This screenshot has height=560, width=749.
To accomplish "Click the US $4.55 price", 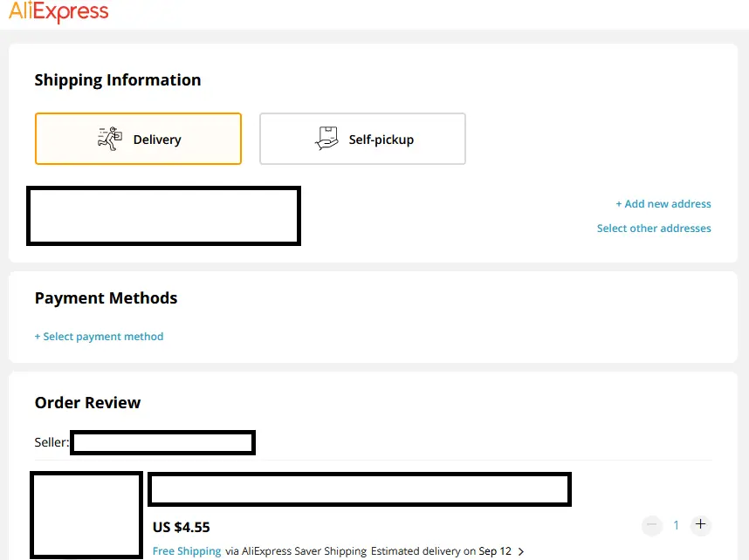I will click(x=181, y=527).
